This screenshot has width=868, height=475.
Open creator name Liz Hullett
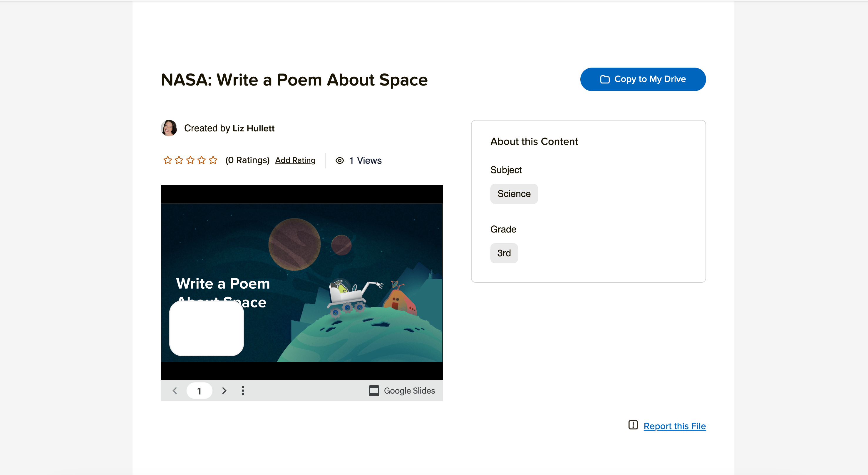pos(253,128)
